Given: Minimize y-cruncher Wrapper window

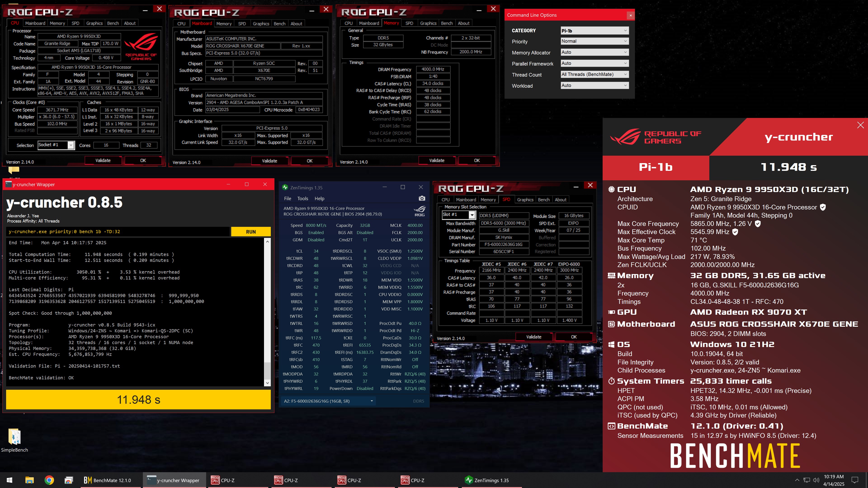Looking at the screenshot, I should click(x=229, y=184).
